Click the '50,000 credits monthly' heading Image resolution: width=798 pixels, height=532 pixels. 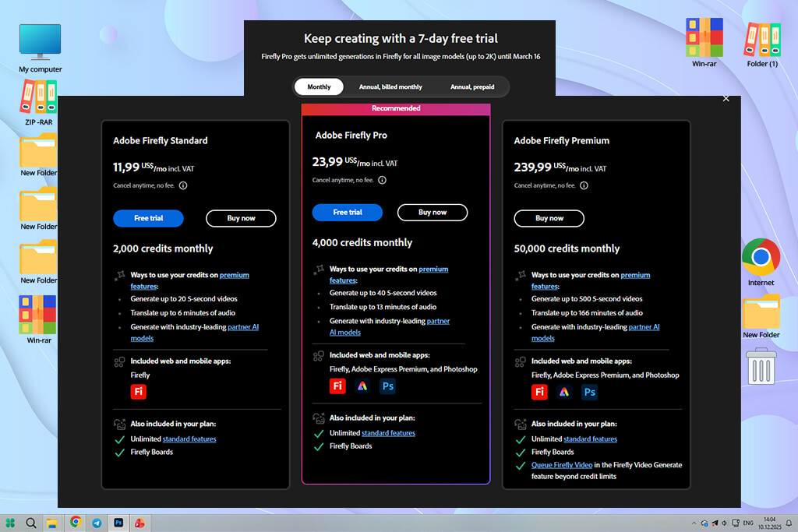[x=567, y=248]
